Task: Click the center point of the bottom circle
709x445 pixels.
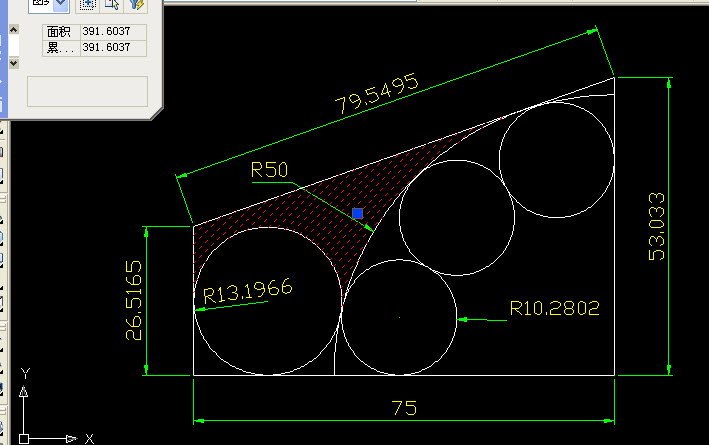Action: pos(399,317)
